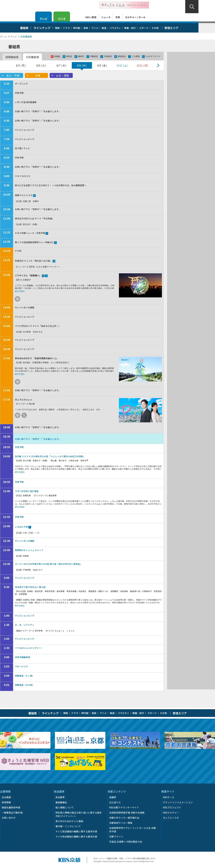
Task: Open 海と日本 PROJECT in 京都 banner
Action: pyautogui.click(x=80, y=740)
